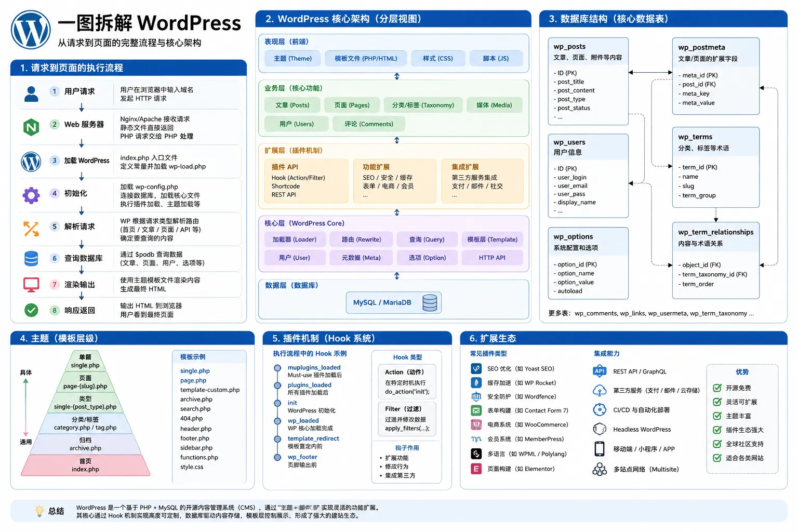Click the database cylinder icon in MySQL / MariaDB box

tap(430, 303)
